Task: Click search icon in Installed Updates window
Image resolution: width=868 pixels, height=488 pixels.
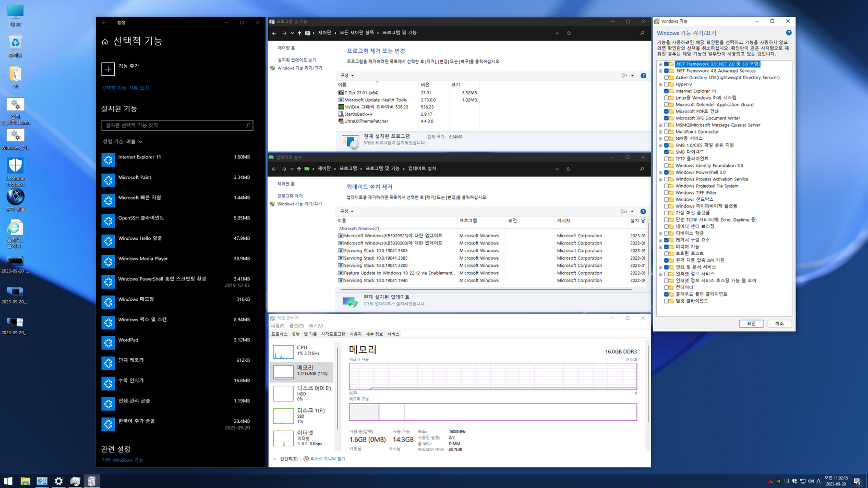Action: click(642, 169)
